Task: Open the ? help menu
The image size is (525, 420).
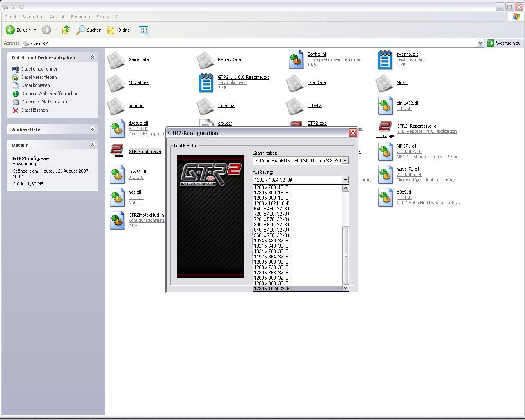Action: tap(116, 17)
